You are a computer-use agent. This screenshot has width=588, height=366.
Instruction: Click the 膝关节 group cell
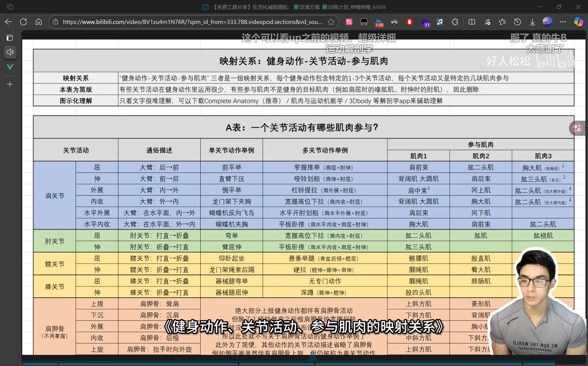55,287
